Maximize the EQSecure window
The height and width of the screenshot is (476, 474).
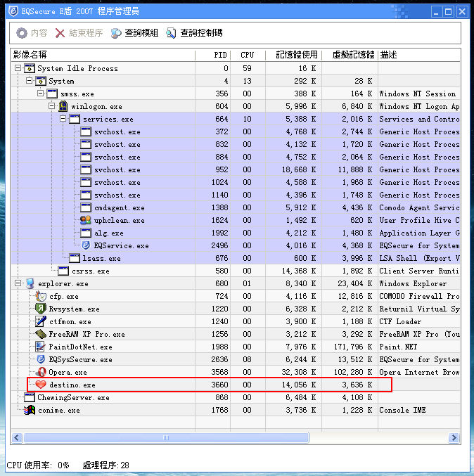click(448, 12)
